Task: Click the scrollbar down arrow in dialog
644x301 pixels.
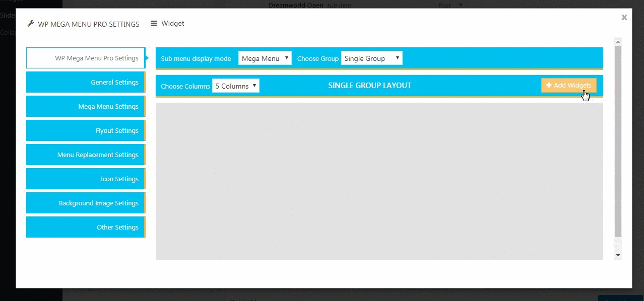Action: click(x=618, y=256)
